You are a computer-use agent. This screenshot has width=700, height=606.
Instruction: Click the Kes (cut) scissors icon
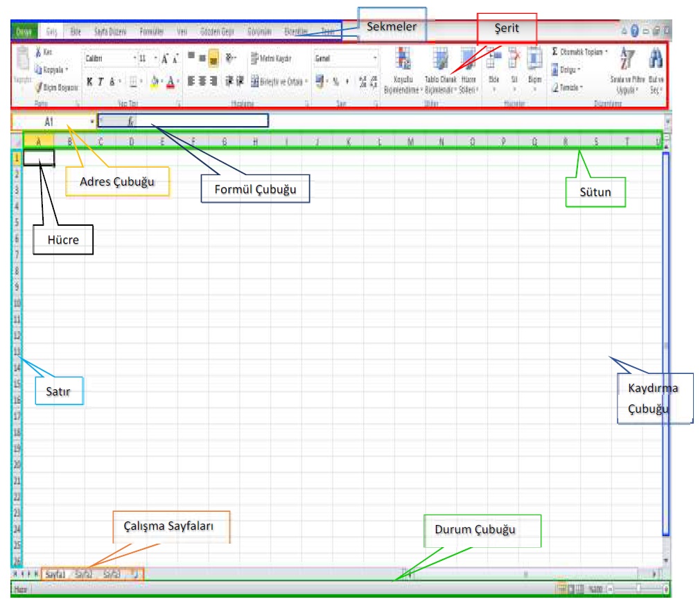click(x=39, y=53)
